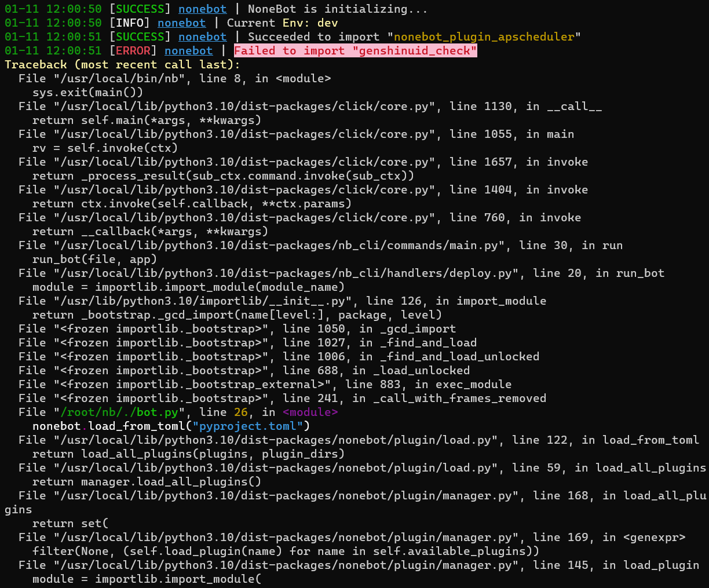Click the manager.py line 169 in <genexpr>
Viewport: 709px width, 588px height.
[352, 537]
